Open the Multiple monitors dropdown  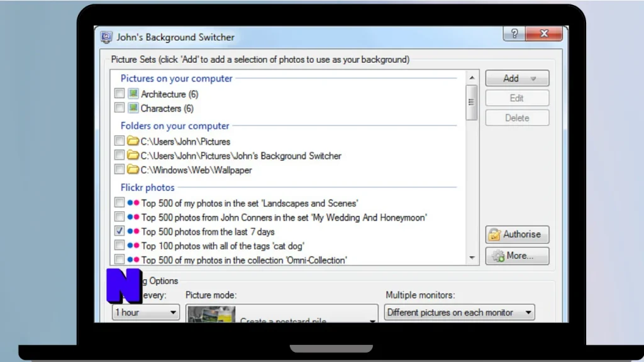point(459,312)
